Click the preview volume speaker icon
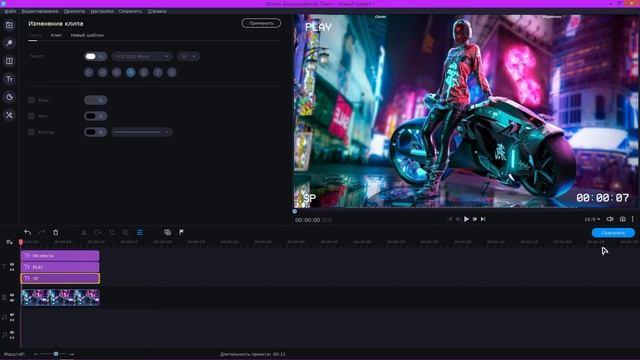The width and height of the screenshot is (640, 360). point(610,219)
